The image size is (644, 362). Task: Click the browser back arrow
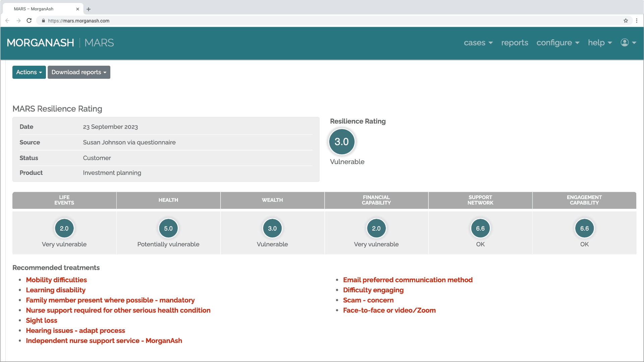pyautogui.click(x=7, y=21)
